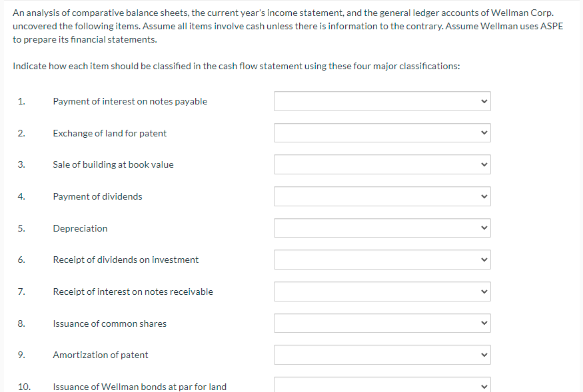The width and height of the screenshot is (583, 392).
Task: Click the chevron on the Issuance of common shares selector
Action: (484, 323)
